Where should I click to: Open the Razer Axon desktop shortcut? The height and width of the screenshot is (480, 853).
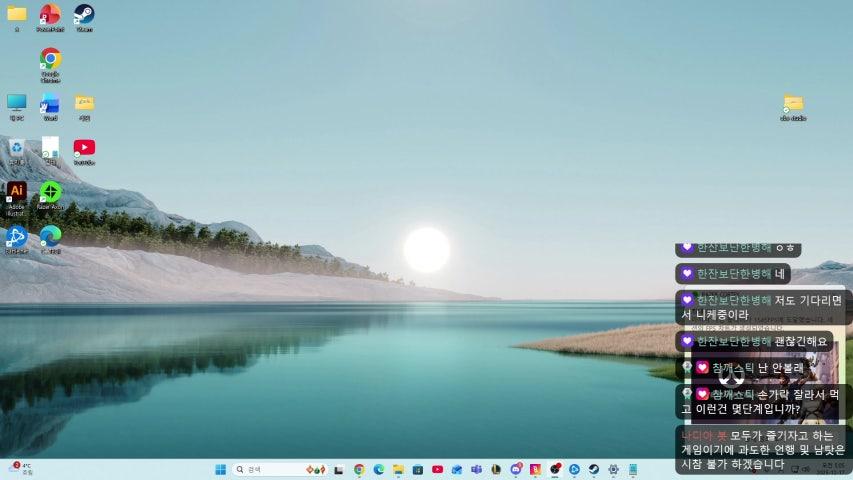pos(50,191)
